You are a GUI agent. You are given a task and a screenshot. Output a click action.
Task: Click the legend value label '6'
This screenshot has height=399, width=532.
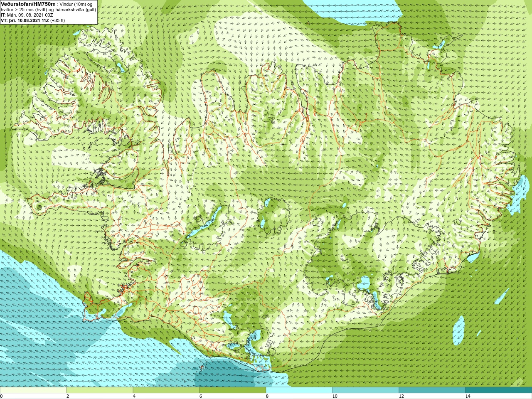click(200, 396)
